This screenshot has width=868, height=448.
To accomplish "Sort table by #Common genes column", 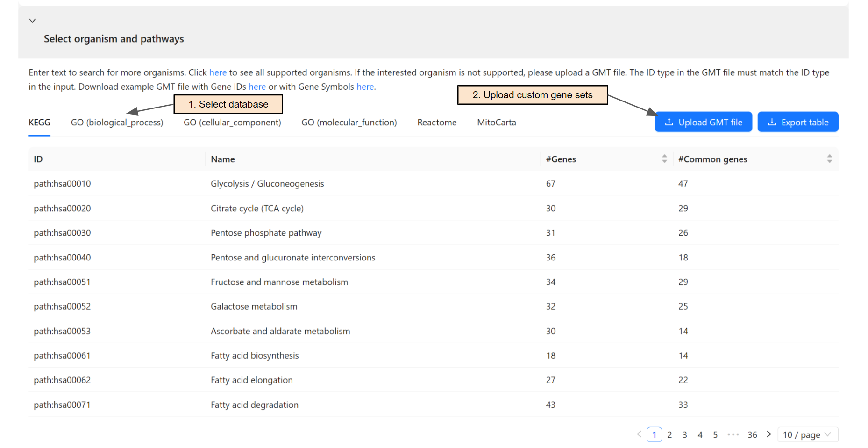I will [x=829, y=159].
